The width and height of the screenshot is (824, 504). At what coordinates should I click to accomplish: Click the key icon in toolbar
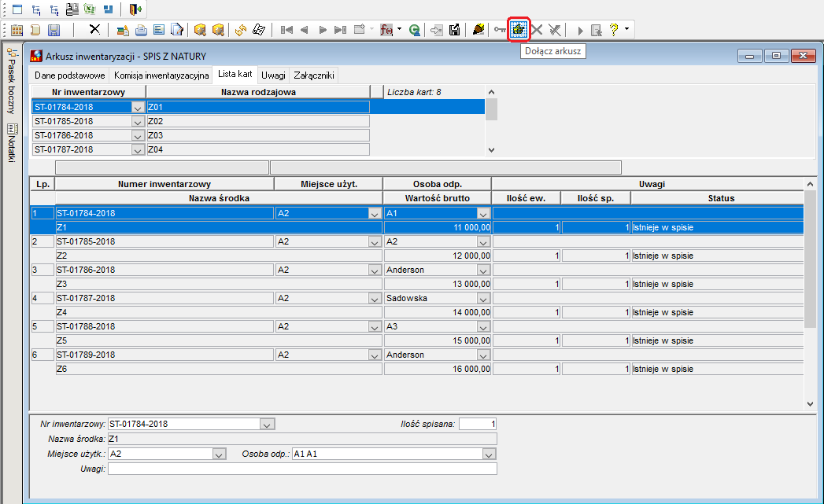coord(500,30)
